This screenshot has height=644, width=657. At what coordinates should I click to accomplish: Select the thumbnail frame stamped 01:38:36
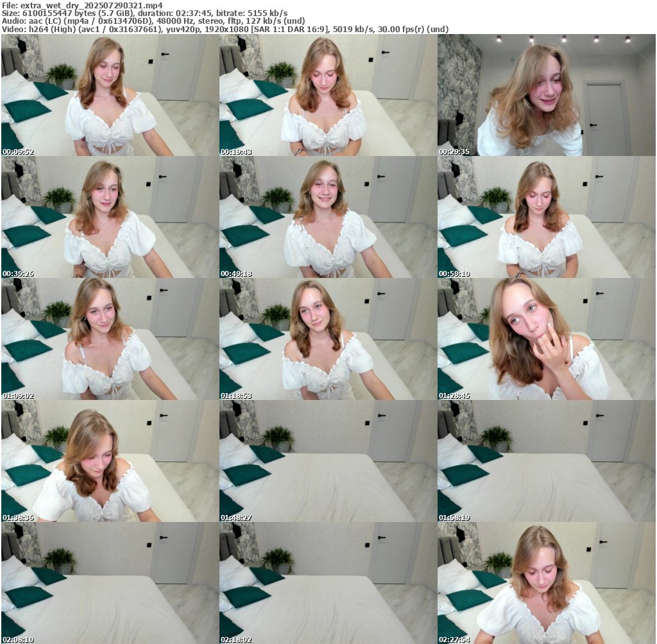tap(110, 461)
